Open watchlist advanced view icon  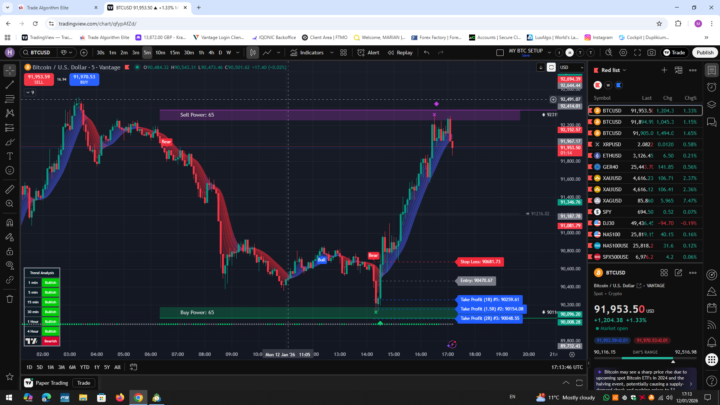point(678,70)
